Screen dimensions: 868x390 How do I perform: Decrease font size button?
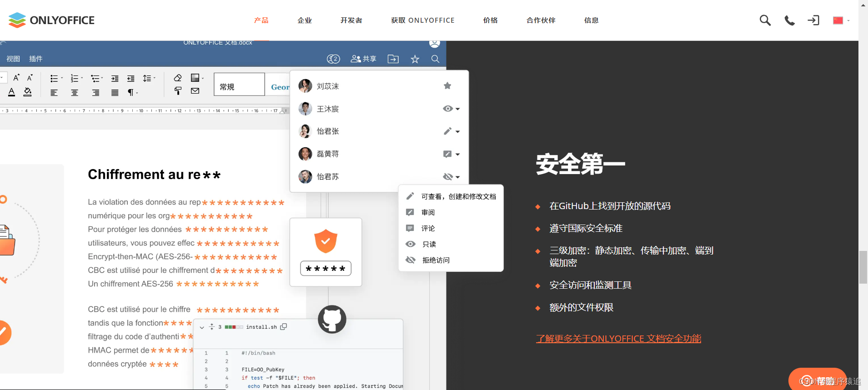click(x=30, y=77)
